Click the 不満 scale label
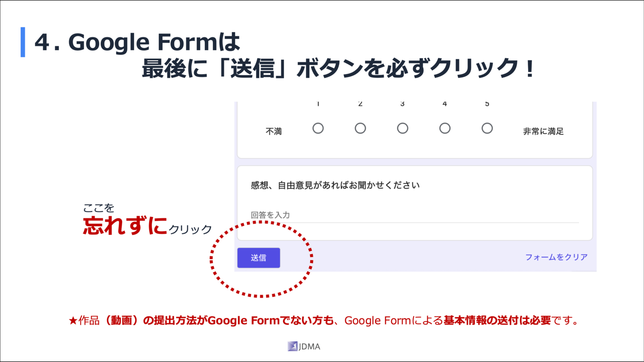644x362 pixels. (x=274, y=131)
